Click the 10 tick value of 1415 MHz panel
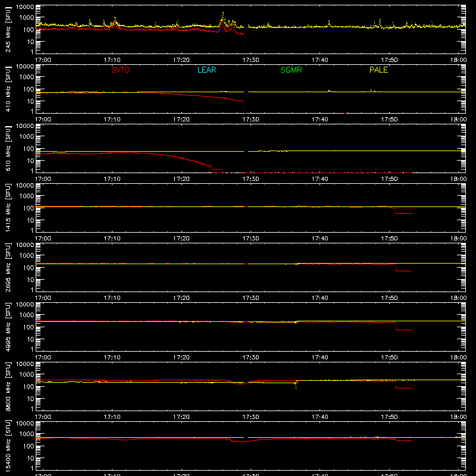 pos(30,220)
